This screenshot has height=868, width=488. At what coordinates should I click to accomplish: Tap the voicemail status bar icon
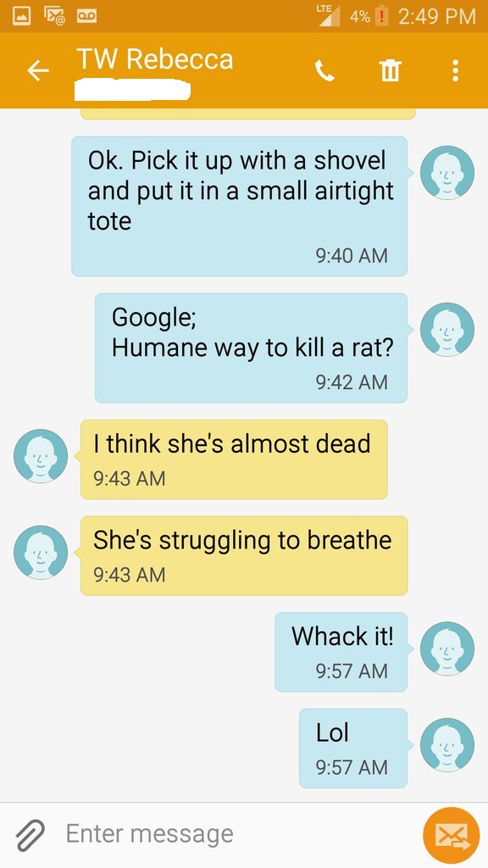[86, 16]
